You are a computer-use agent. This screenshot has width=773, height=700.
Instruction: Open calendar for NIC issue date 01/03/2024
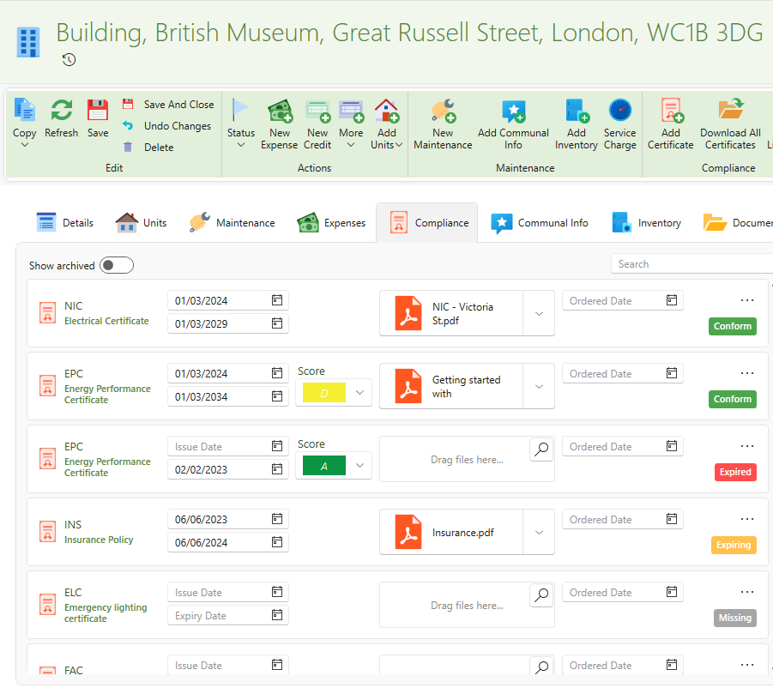point(277,300)
